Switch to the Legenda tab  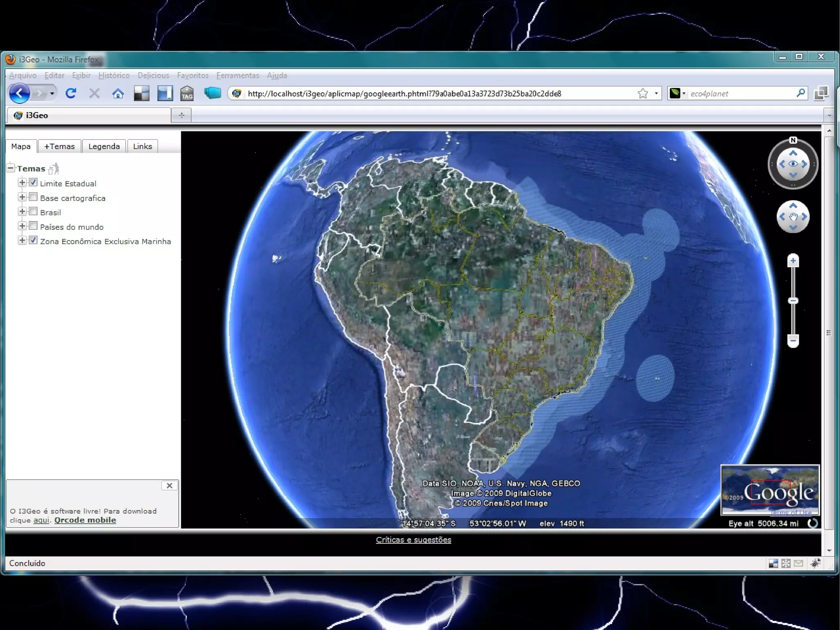click(x=104, y=147)
